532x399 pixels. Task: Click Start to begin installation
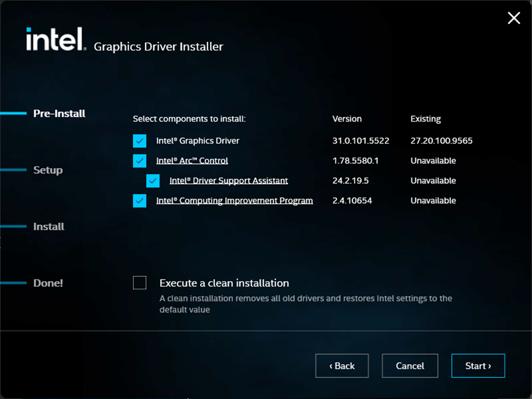478,366
